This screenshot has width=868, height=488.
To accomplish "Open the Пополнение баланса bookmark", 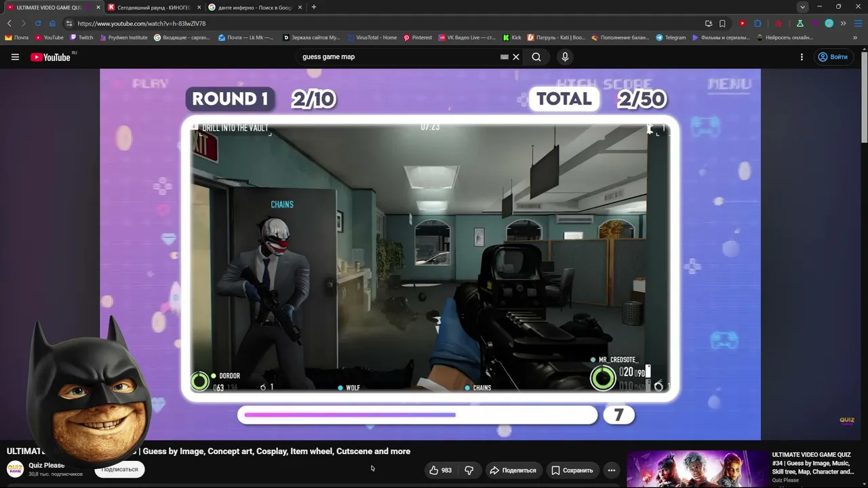I will (620, 38).
